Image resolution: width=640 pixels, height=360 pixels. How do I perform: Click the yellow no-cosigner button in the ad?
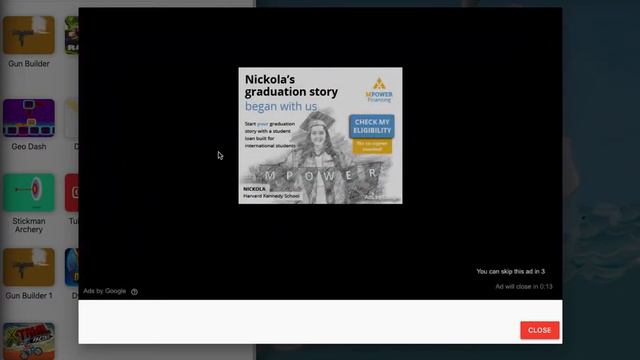[x=372, y=146]
